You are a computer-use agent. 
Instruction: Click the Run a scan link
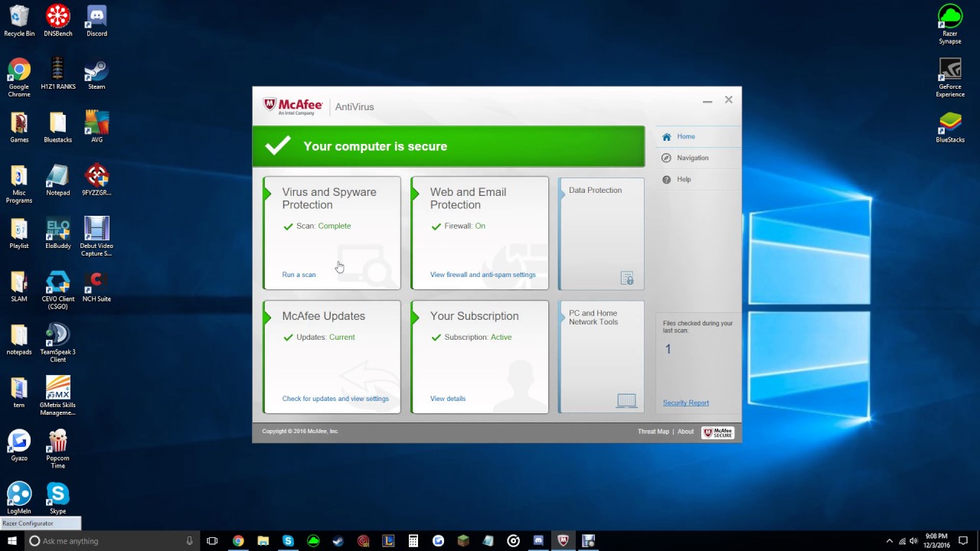(x=299, y=275)
